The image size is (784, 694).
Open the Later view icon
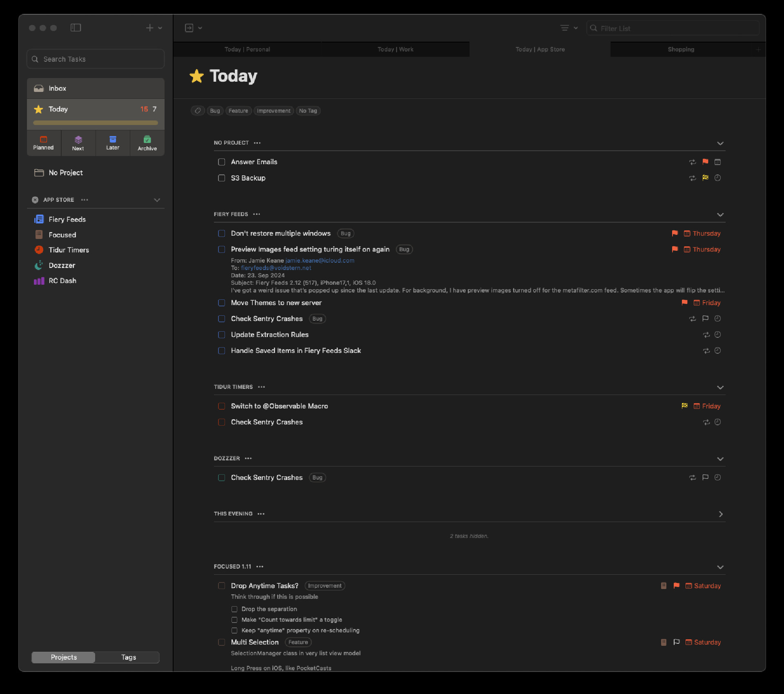113,143
